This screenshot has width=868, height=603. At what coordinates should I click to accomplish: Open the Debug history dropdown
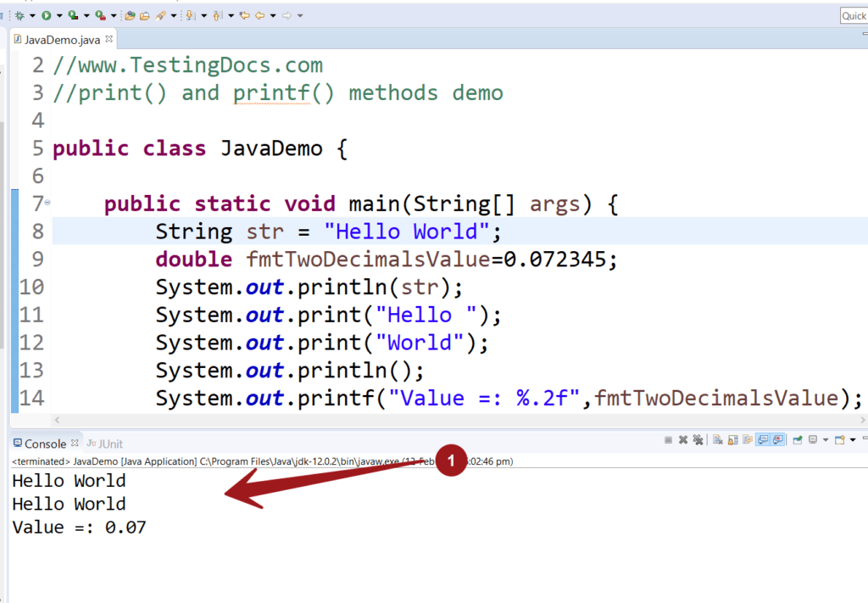32,14
